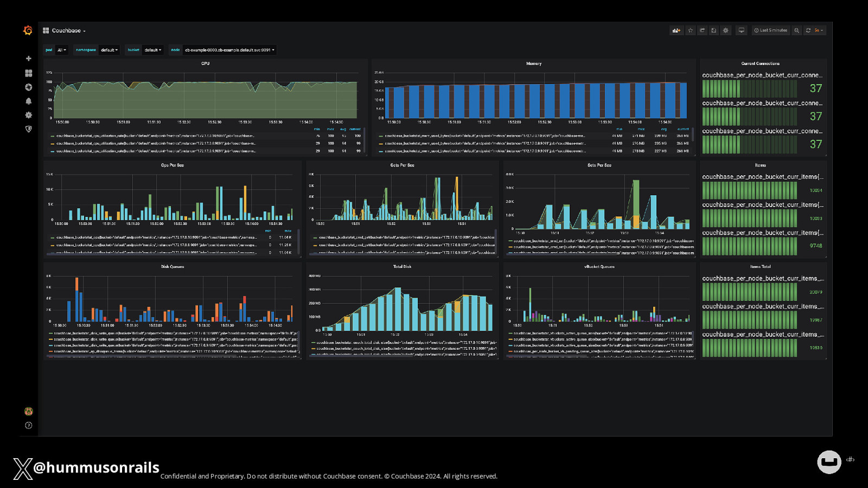Zoom out time range with magnifier
The width and height of the screenshot is (868, 488).
(797, 30)
